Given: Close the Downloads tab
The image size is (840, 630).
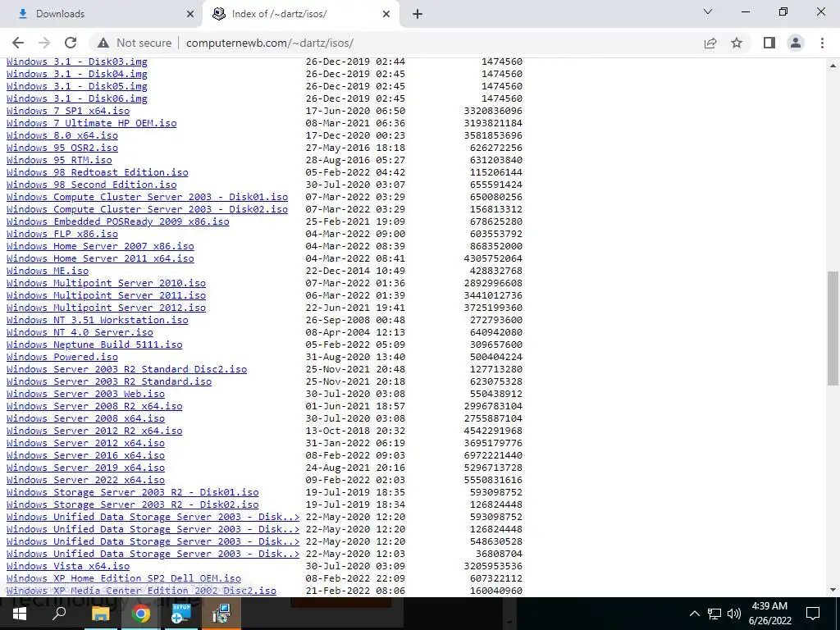Looking at the screenshot, I should pos(190,14).
